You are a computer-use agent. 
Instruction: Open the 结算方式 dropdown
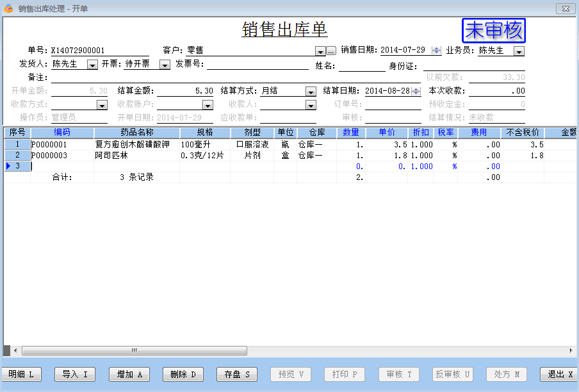(311, 92)
